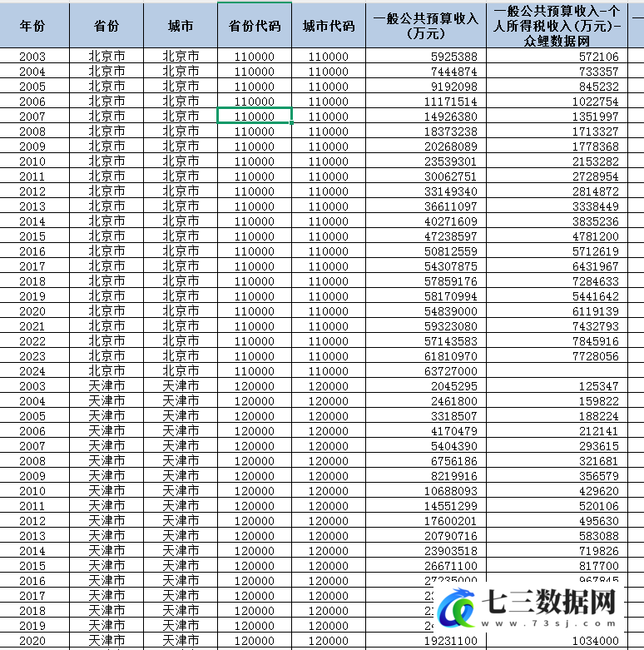Viewport: 644px width, 650px height.
Task: Click income tax value 1022754
Action: [x=596, y=102]
